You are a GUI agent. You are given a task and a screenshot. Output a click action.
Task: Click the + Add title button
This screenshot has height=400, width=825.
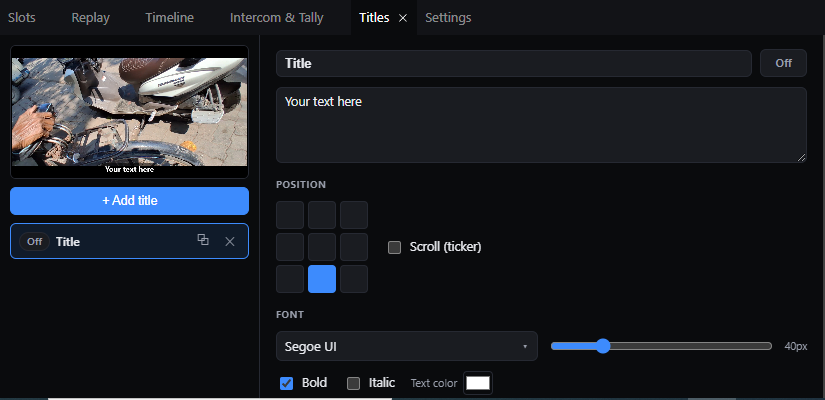[x=129, y=201]
